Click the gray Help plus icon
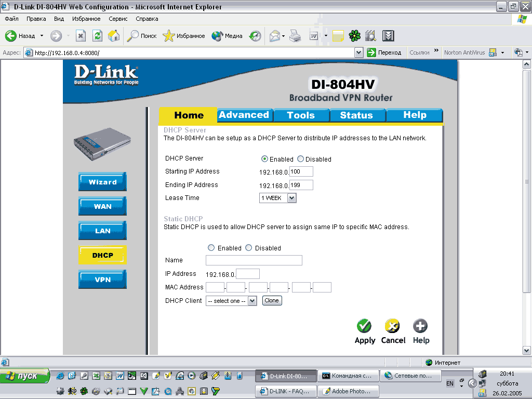 [420, 326]
